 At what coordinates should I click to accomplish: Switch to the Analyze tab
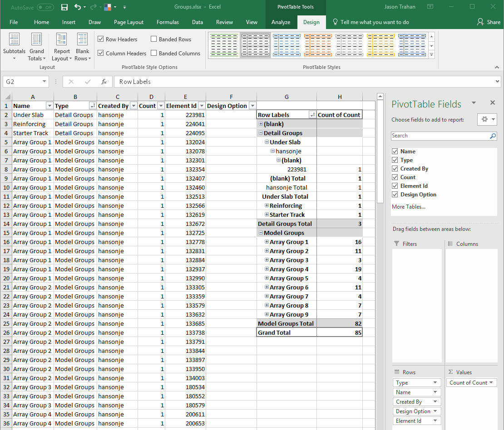coord(281,22)
